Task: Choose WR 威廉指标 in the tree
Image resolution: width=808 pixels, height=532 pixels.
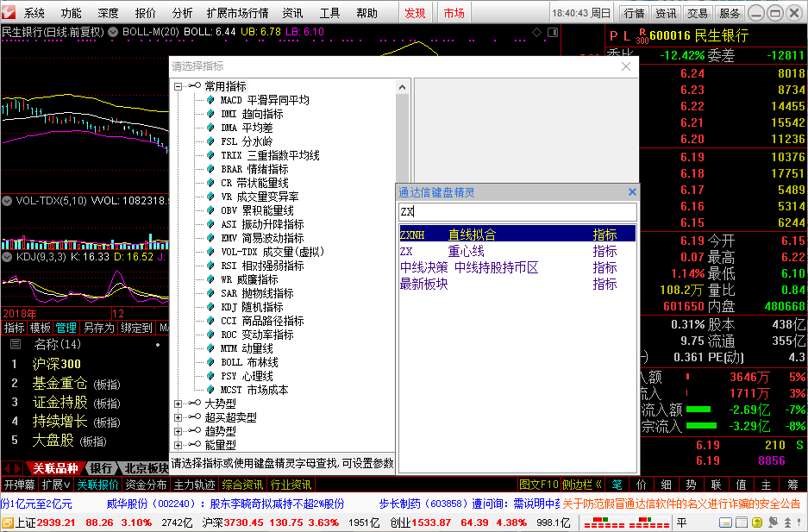Action: 249,279
